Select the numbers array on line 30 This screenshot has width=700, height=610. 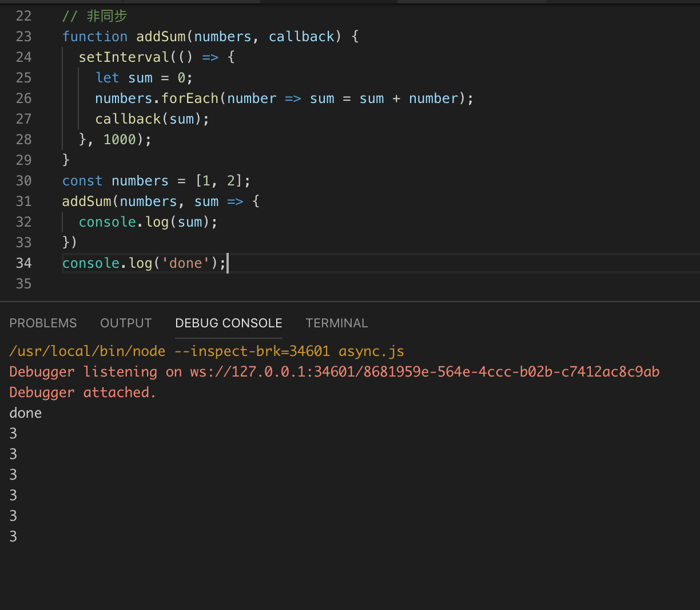pyautogui.click(x=140, y=180)
